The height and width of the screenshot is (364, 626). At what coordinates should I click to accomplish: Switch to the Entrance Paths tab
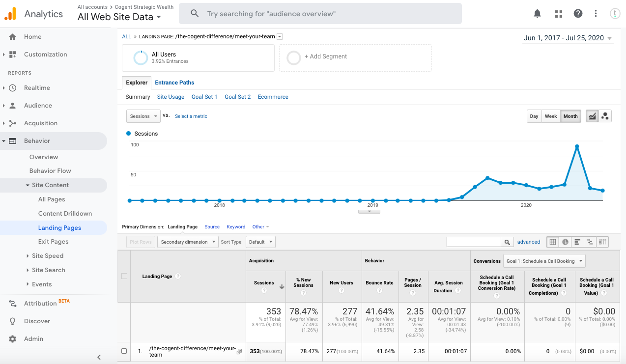tap(174, 82)
